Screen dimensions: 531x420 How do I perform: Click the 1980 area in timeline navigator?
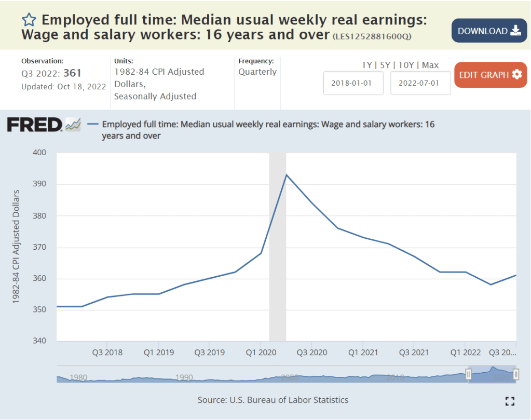tap(78, 377)
